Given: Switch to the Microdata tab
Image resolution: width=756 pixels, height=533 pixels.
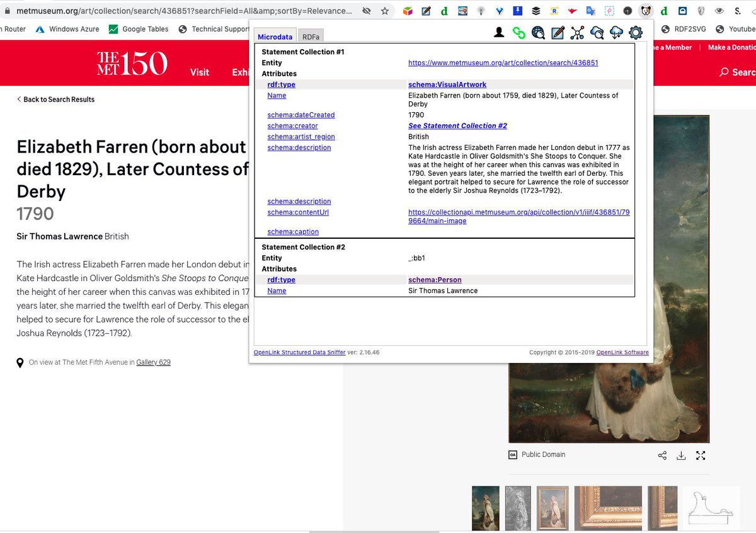Looking at the screenshot, I should pos(275,37).
